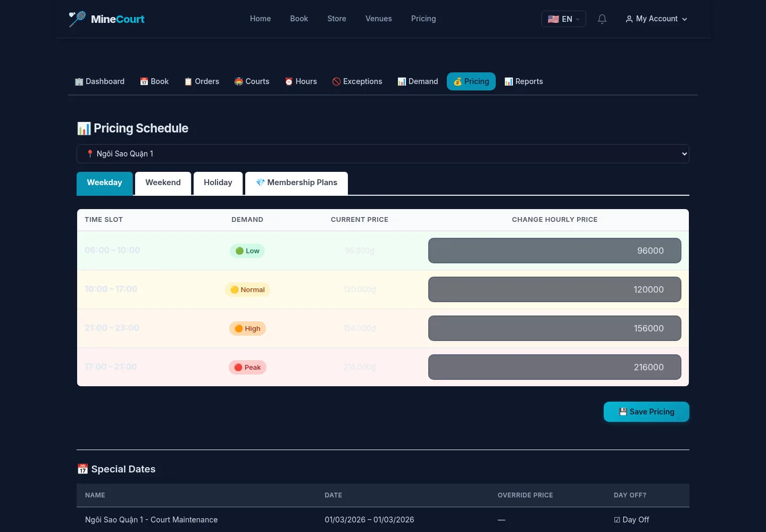Viewport: 766px width, 532px height.
Task: Open the Ngôi Sao Quận 1 venue dropdown
Action: tap(383, 154)
